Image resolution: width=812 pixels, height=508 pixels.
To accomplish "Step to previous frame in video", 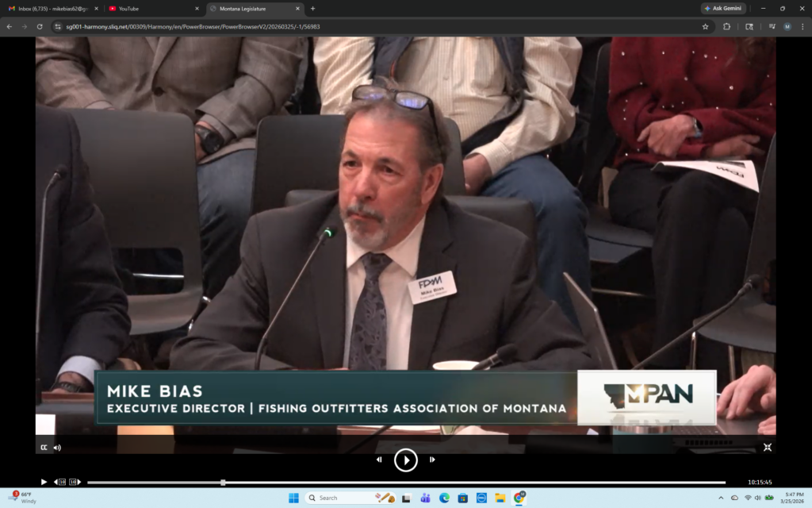I will click(x=379, y=460).
